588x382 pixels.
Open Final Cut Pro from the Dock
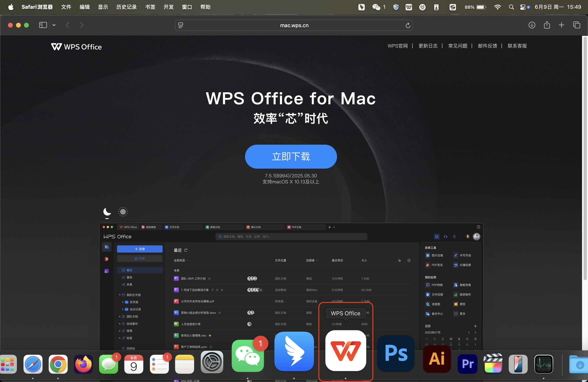coord(493,363)
